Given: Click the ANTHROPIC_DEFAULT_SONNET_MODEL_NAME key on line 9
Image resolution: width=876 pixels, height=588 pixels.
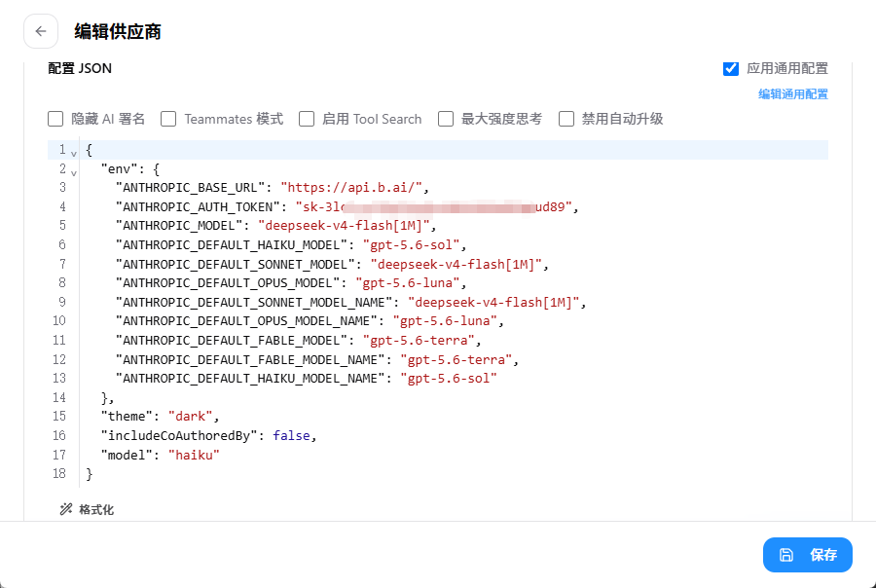Looking at the screenshot, I should pyautogui.click(x=254, y=303).
